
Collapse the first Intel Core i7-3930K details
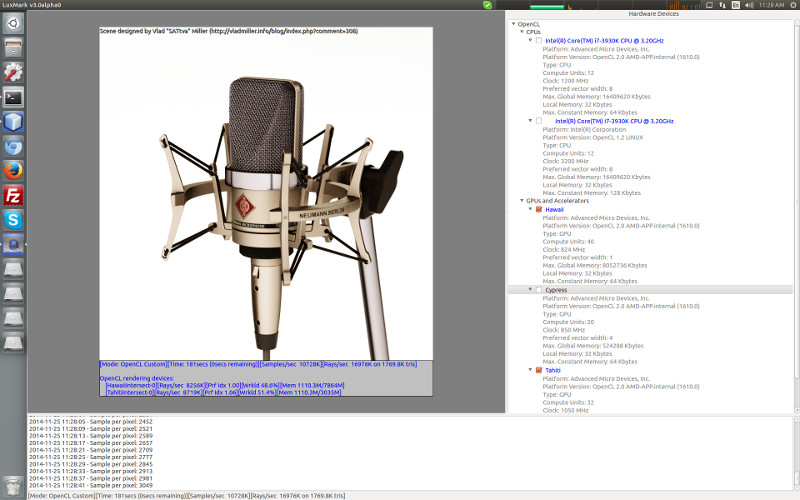pos(530,40)
